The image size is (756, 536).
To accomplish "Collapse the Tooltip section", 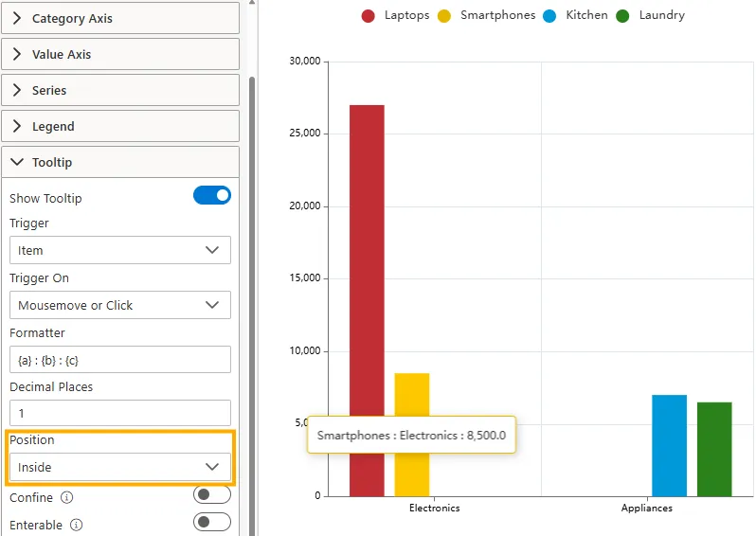I will pos(120,162).
